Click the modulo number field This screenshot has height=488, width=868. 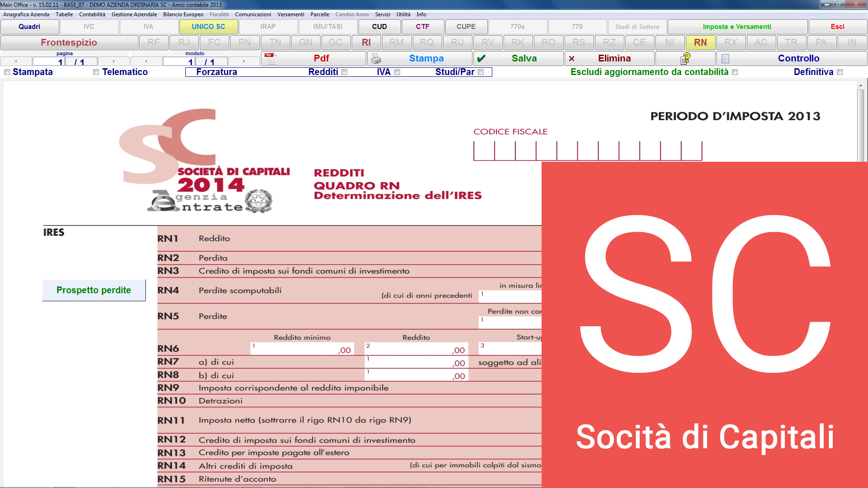179,61
